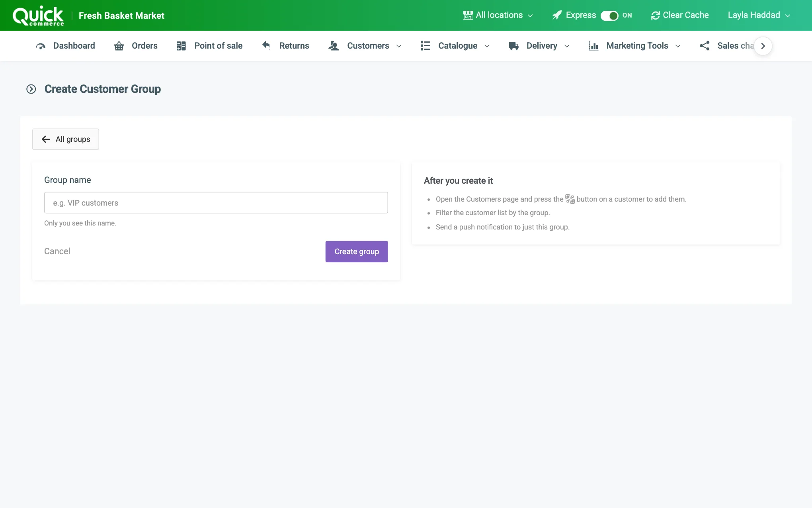Click the Dashboard gauge icon

[x=41, y=46]
